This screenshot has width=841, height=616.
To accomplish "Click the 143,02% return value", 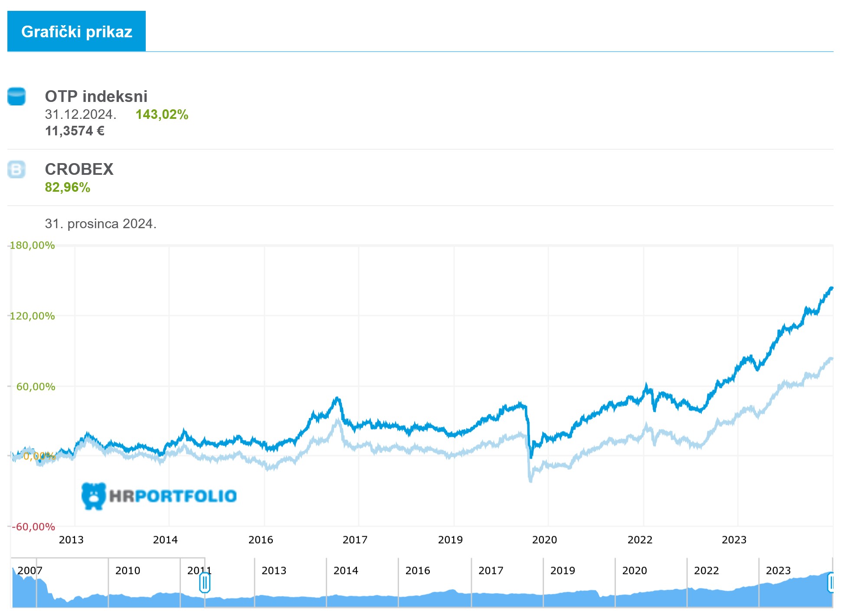I will pyautogui.click(x=162, y=115).
